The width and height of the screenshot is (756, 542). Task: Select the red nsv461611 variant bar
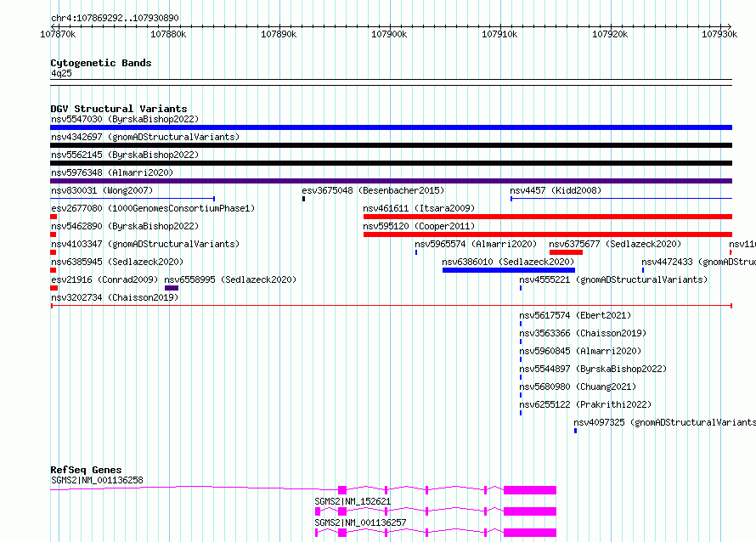548,217
